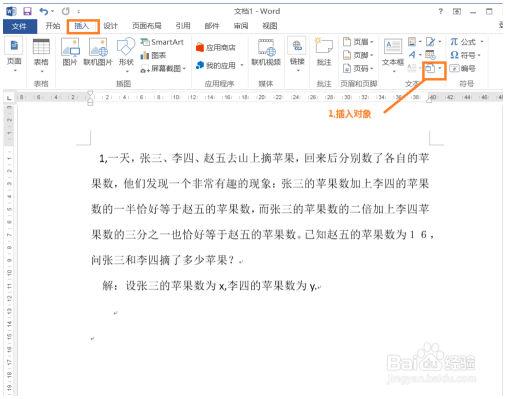Click the tab selector at ruler corner
This screenshot has height=399, width=506.
(9, 98)
